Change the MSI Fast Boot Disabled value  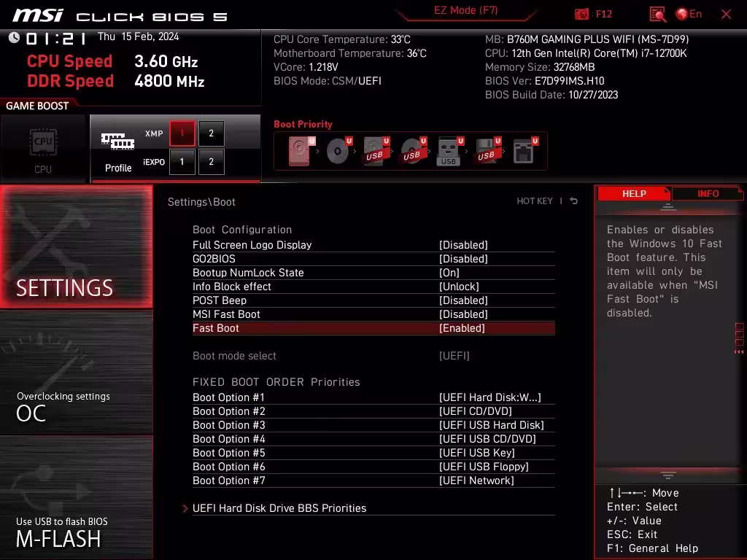coord(463,314)
